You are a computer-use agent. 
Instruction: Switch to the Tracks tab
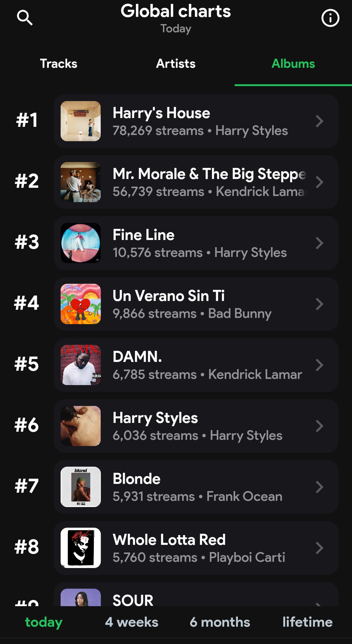pos(59,64)
